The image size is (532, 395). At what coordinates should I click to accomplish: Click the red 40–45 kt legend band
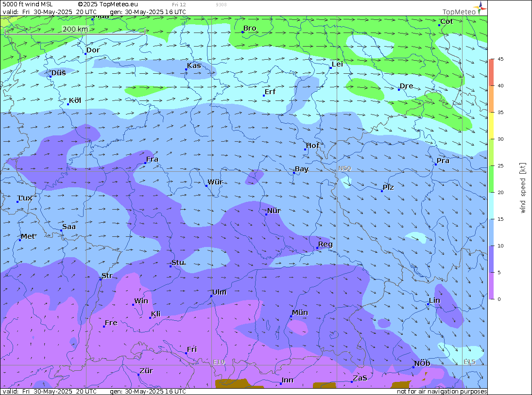492,72
